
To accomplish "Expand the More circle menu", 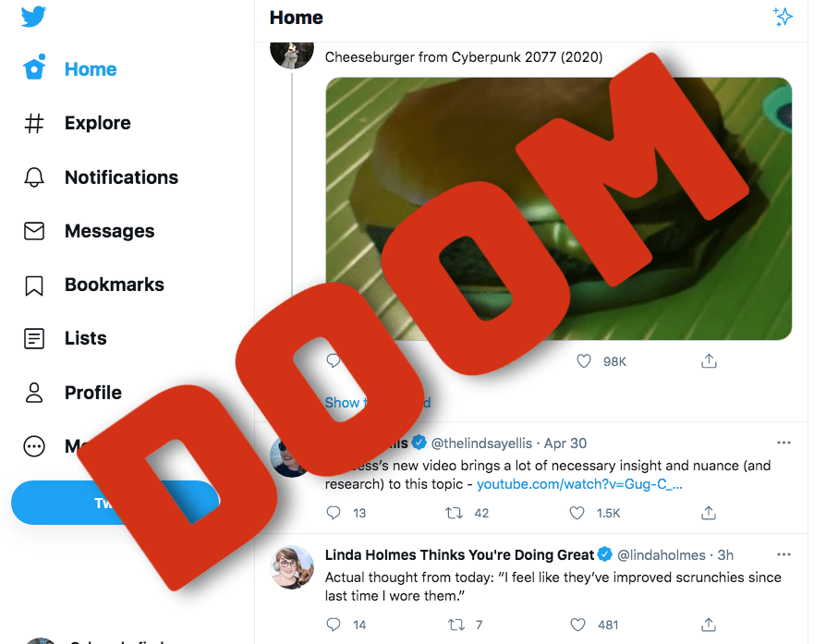I will (x=34, y=446).
